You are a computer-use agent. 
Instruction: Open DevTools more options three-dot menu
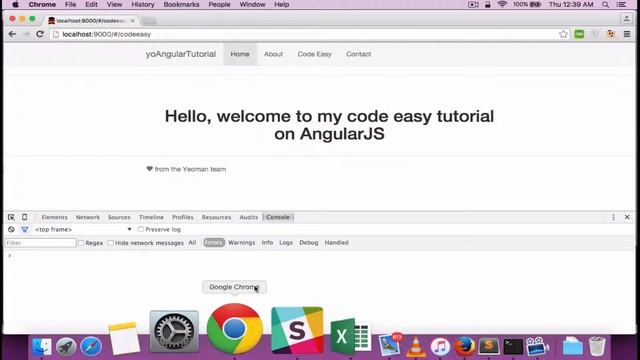coord(613,217)
